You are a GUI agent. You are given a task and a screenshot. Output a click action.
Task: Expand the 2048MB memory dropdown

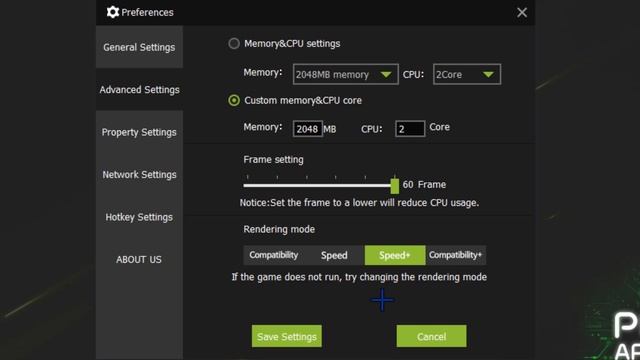pyautogui.click(x=345, y=74)
